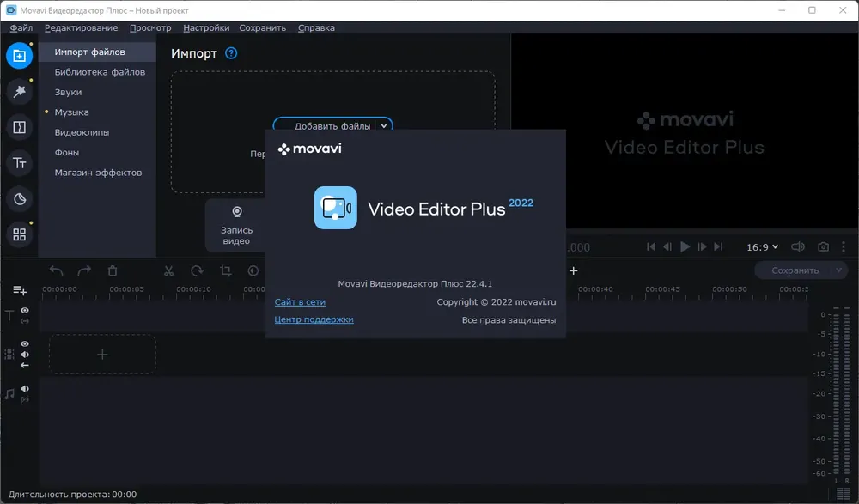Screen dimensions: 859x504
Task: Click the audio level meter at -20
Action: 819,394
